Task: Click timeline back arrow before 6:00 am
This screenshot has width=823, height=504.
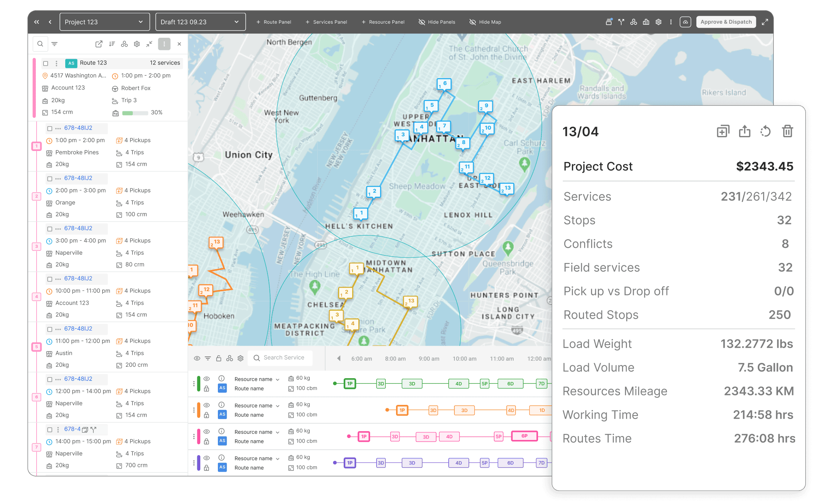Action: pos(338,358)
